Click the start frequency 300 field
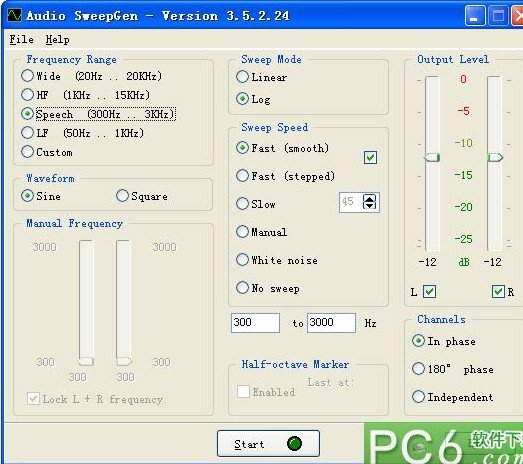The height and width of the screenshot is (464, 523). (x=255, y=323)
